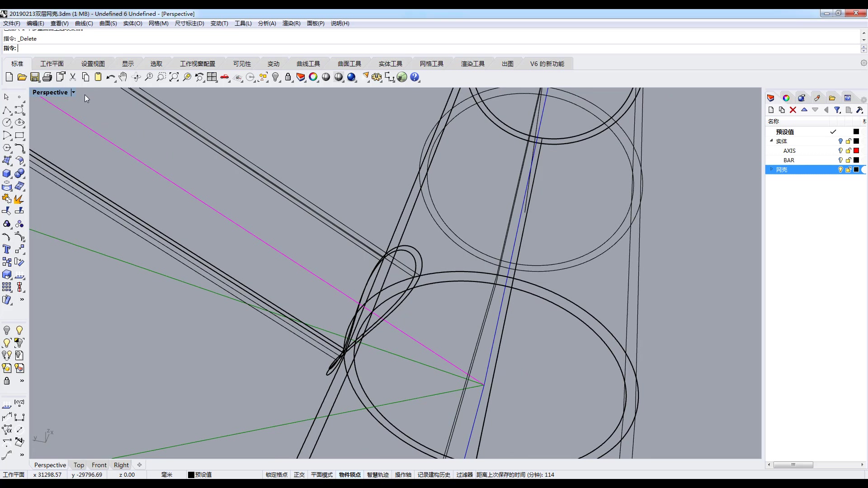This screenshot has height=488, width=868.
Task: Click the Undo arrow icon
Action: point(110,77)
